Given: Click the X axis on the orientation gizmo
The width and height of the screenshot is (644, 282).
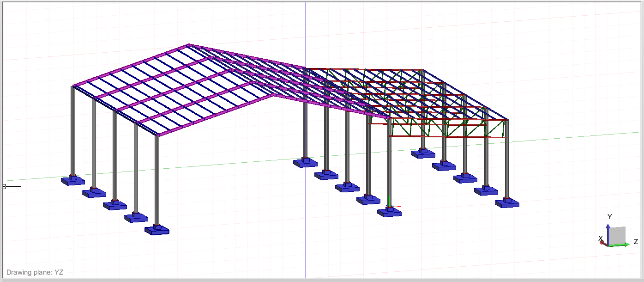Looking at the screenshot, I should coord(603,243).
